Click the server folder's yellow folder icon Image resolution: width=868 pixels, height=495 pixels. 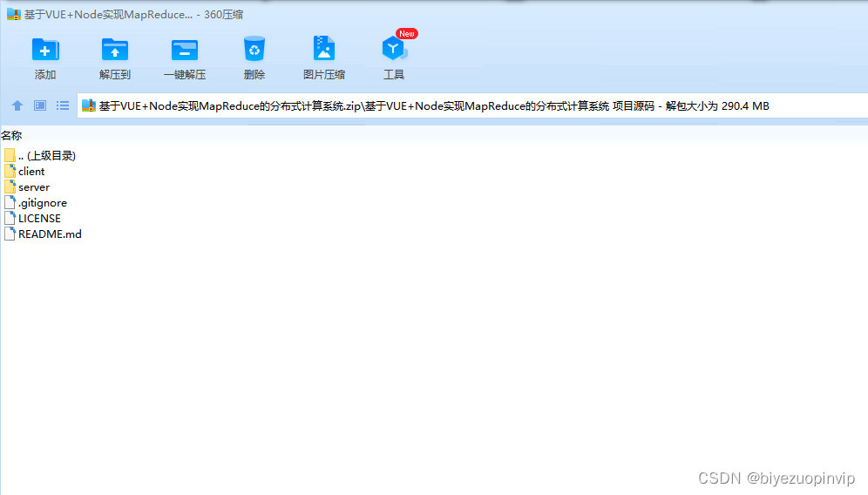pos(10,186)
